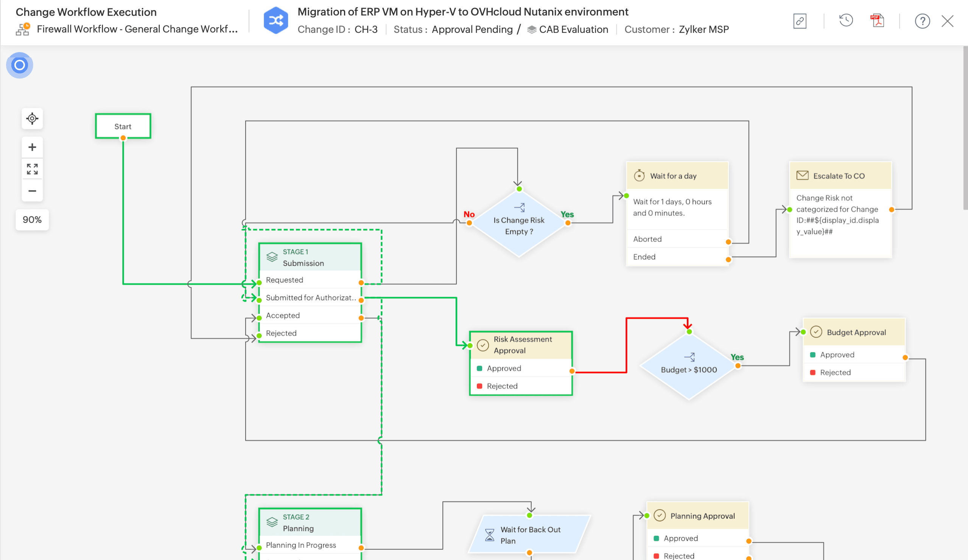Select the Start node
Viewport: 968px width, 560px height.
coord(123,126)
